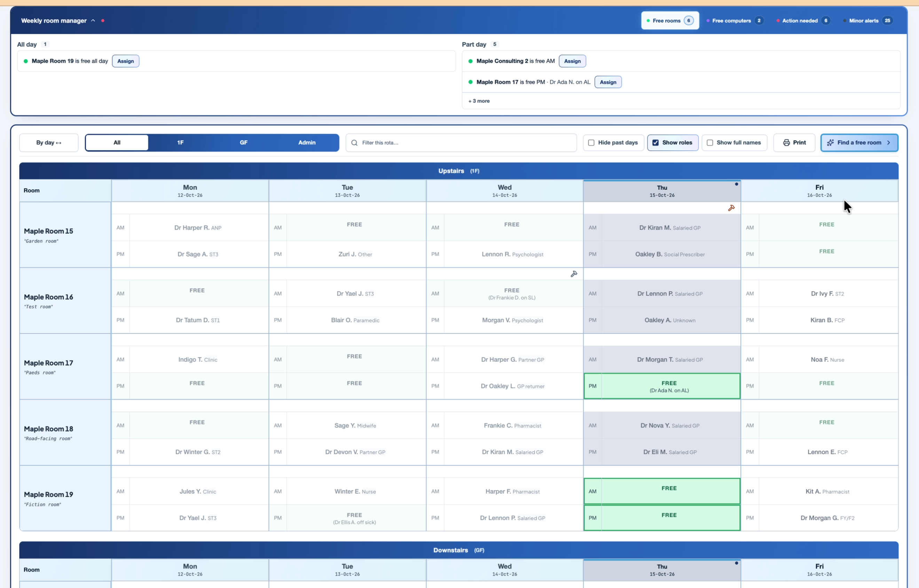Select Thursday AM free slot in Room 19
919x588 pixels.
(661, 491)
